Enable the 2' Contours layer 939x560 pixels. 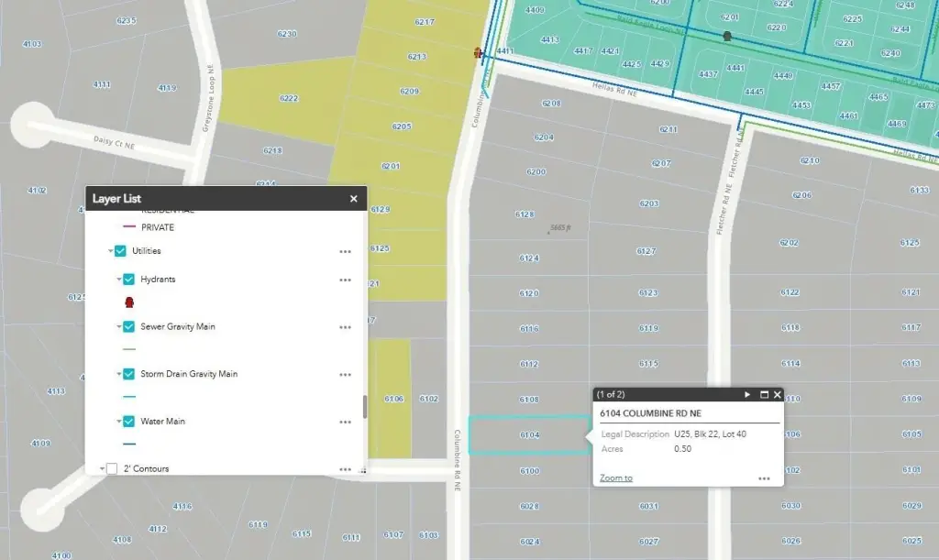click(112, 468)
